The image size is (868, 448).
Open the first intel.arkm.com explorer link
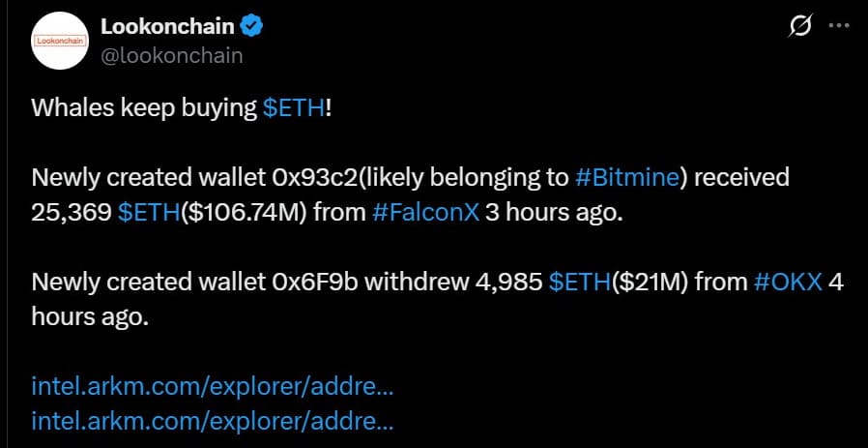pos(213,388)
